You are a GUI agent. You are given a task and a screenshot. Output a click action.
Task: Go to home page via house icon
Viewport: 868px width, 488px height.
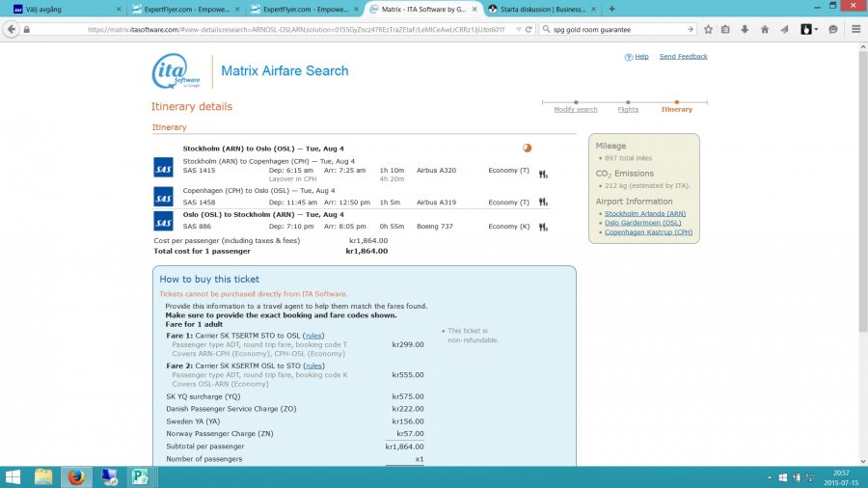[x=765, y=29]
